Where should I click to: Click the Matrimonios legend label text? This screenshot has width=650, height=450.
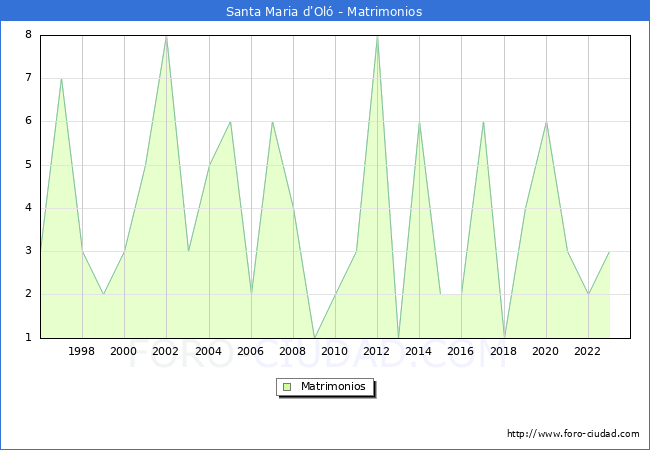(x=331, y=387)
